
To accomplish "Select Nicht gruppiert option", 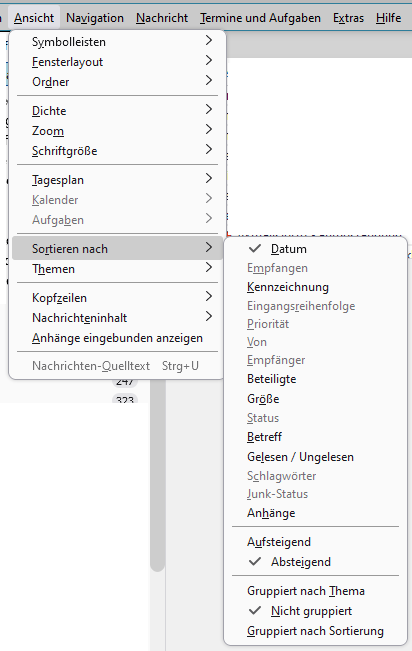I will point(315,610).
